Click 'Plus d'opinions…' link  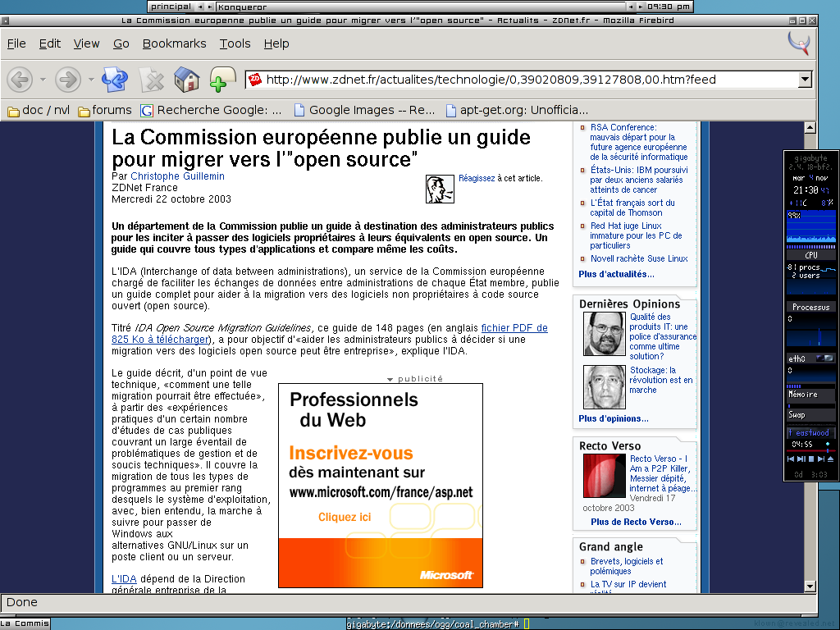click(614, 419)
